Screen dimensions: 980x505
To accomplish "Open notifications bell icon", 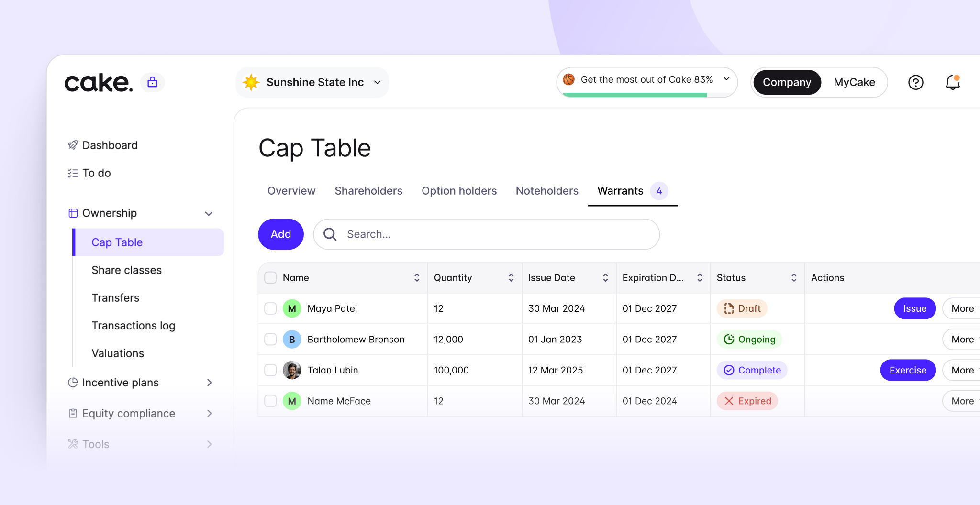I will 953,82.
